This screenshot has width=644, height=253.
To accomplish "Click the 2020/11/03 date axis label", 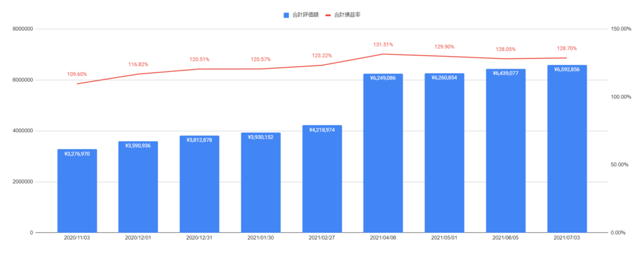I will (x=77, y=239).
